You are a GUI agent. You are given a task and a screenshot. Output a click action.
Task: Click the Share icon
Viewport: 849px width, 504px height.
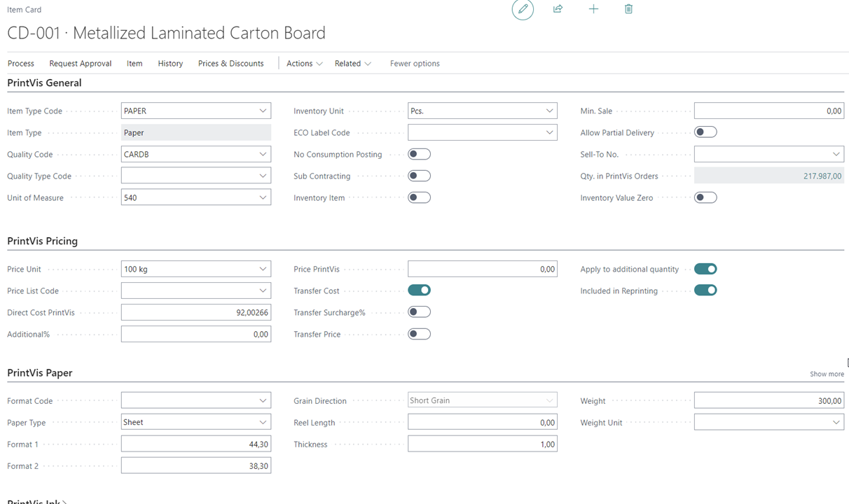click(x=558, y=9)
